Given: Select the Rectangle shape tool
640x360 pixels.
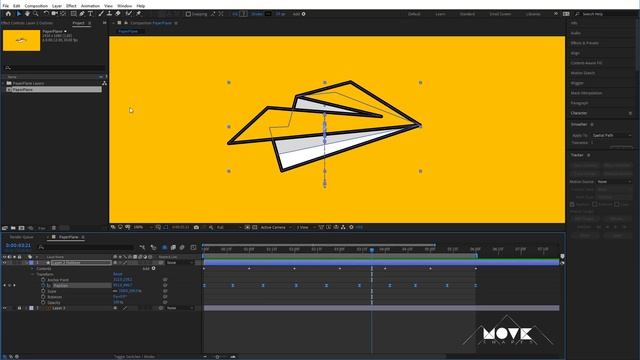Looking at the screenshot, I should pos(73,14).
